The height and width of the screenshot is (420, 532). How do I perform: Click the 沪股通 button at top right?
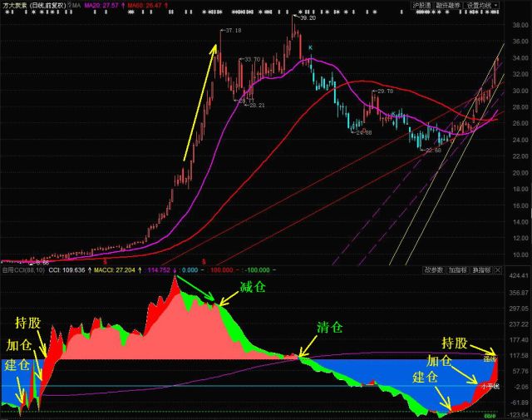click(421, 5)
